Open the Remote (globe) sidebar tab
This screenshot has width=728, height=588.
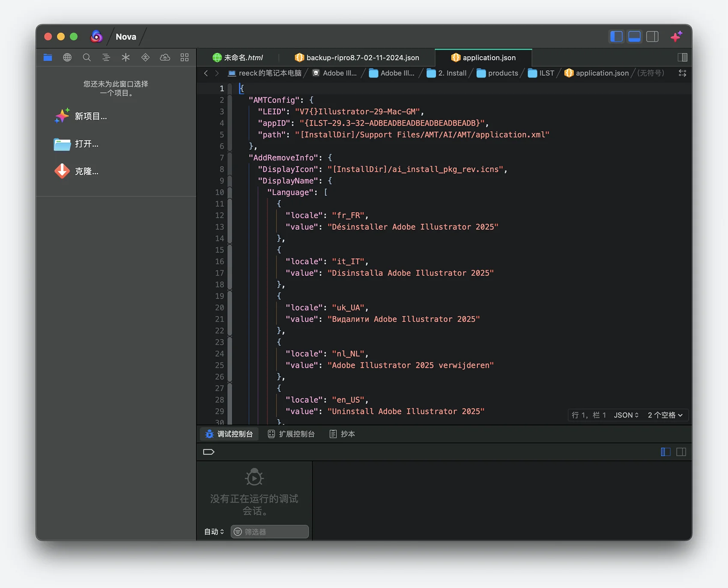click(67, 57)
